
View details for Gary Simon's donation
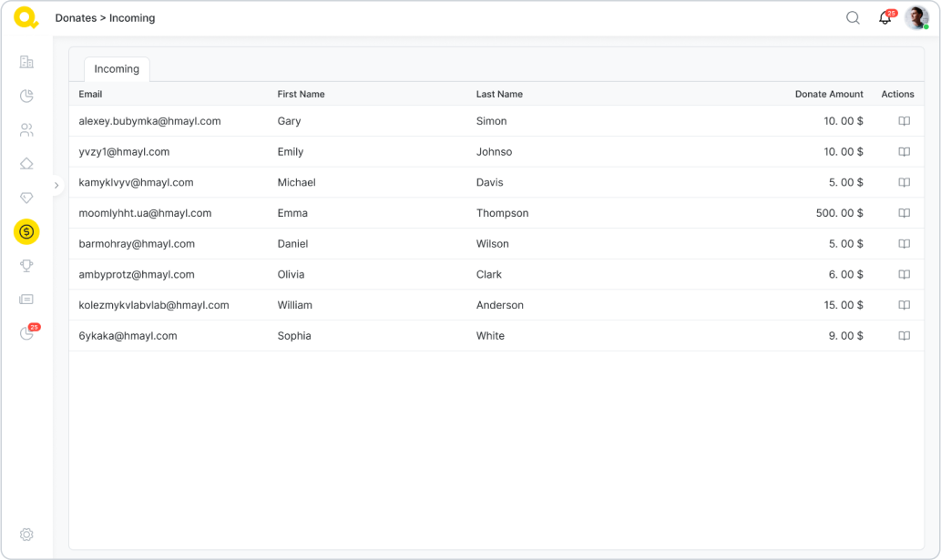coord(904,121)
